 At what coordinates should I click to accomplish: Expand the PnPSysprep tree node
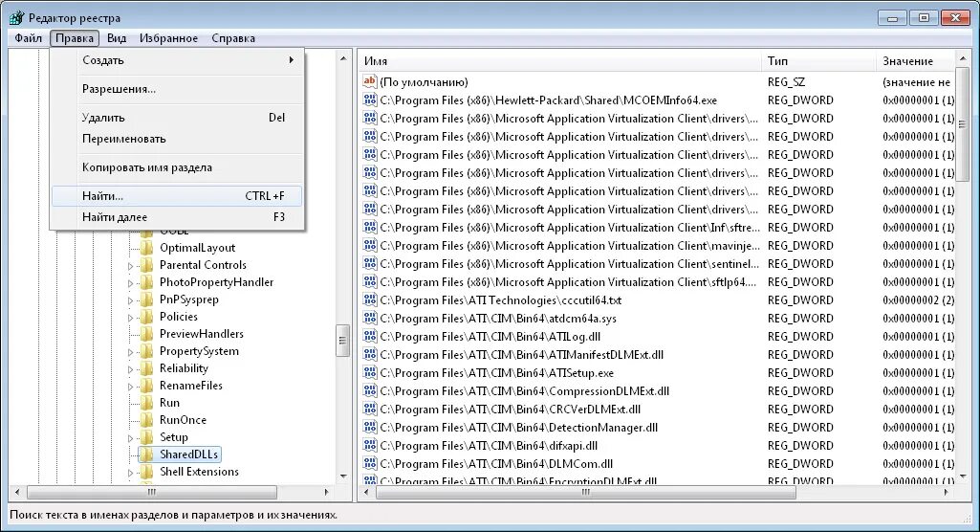(131, 300)
